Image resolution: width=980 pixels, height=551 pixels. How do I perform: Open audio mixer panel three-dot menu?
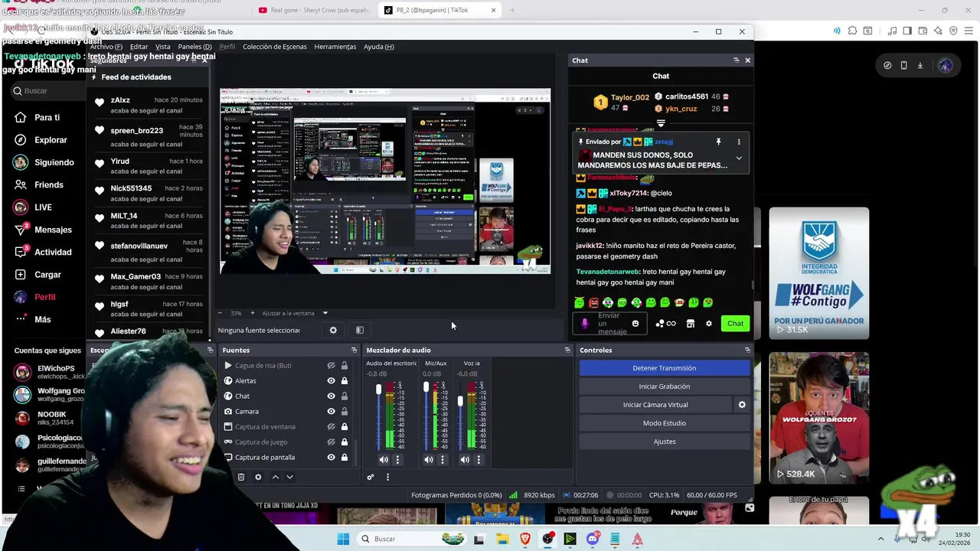[387, 478]
